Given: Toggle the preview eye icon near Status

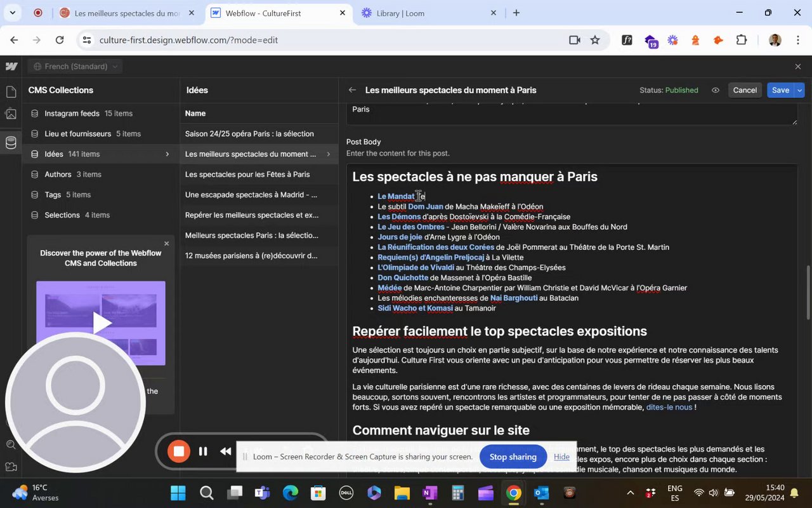Looking at the screenshot, I should point(716,90).
